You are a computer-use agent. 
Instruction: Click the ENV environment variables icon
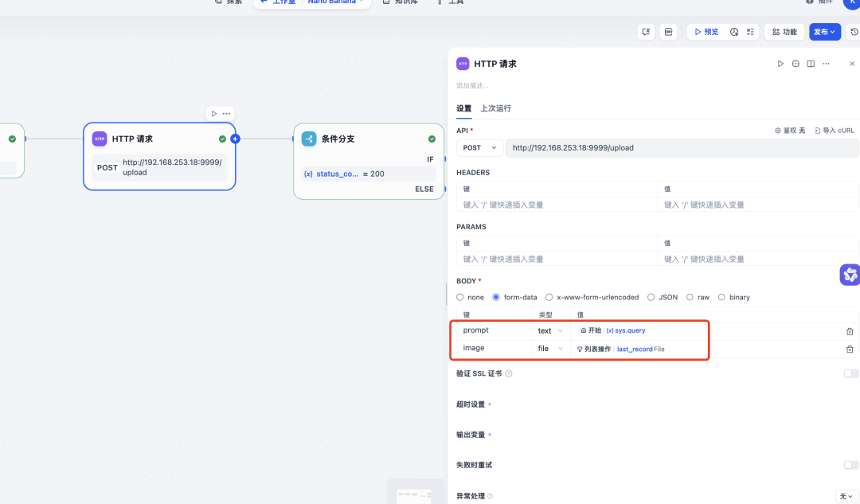point(668,32)
